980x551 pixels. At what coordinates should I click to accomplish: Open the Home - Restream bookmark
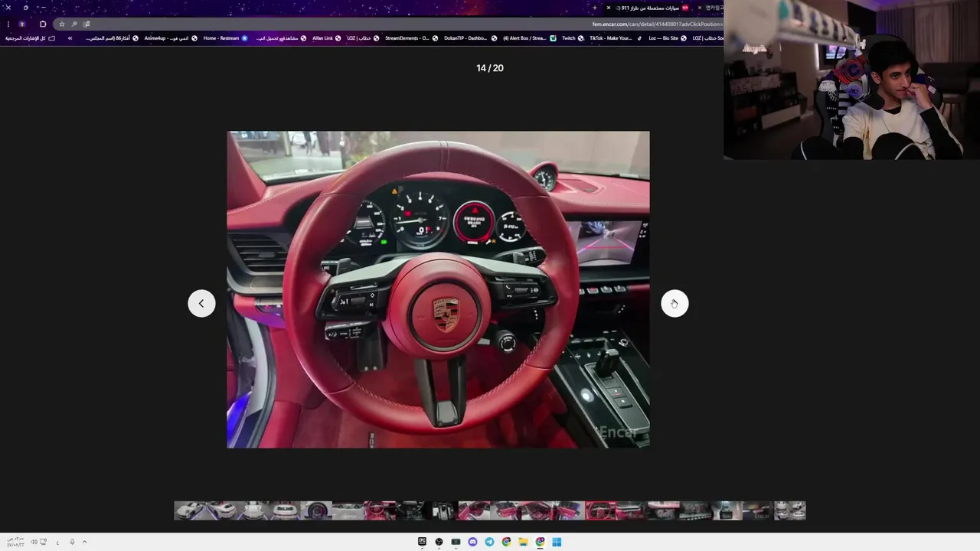(225, 37)
